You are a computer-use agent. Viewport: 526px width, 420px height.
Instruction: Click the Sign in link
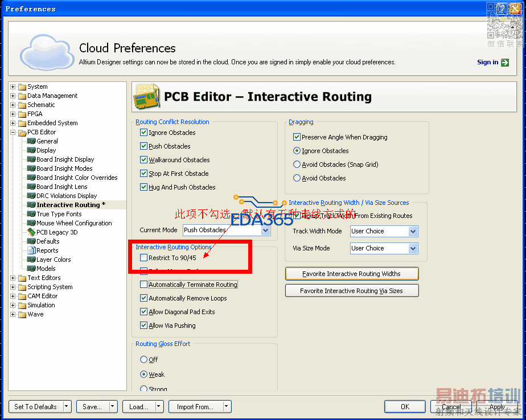coord(487,62)
